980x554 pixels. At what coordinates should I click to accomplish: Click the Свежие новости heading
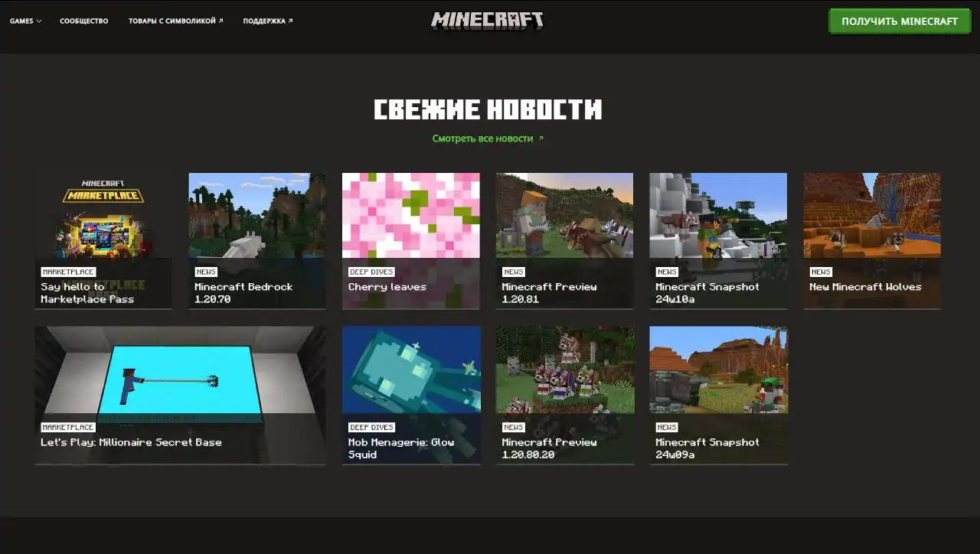click(x=488, y=109)
